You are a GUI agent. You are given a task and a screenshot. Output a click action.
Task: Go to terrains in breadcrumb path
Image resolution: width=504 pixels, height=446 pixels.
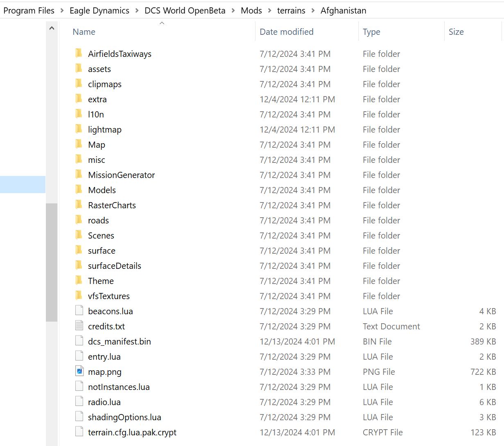coord(291,11)
